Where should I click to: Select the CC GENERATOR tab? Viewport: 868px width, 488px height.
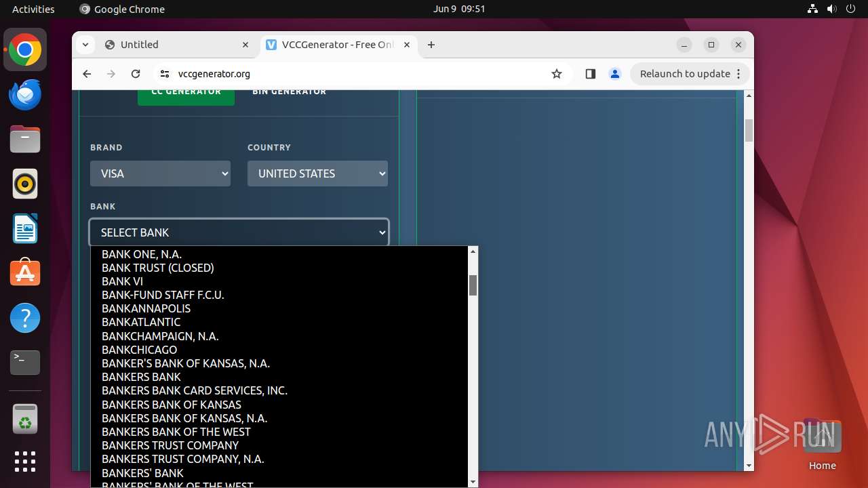tap(186, 95)
